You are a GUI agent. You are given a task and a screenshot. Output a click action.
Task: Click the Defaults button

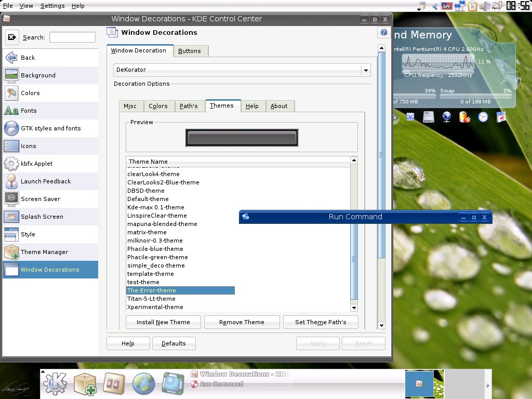click(174, 343)
